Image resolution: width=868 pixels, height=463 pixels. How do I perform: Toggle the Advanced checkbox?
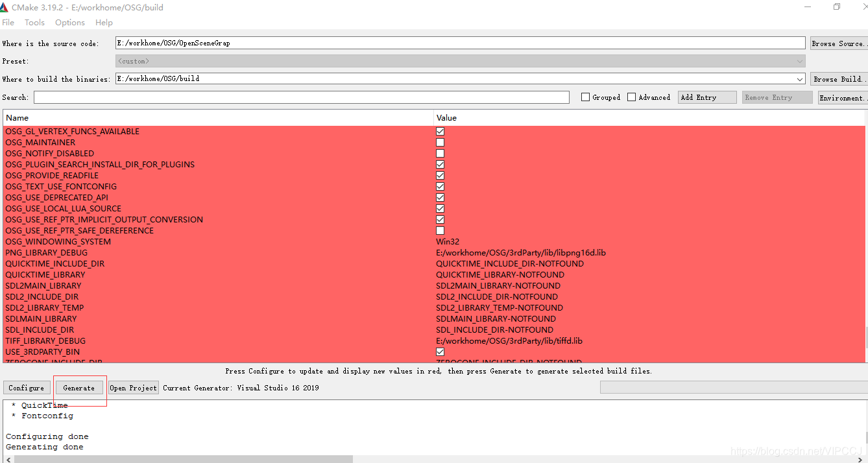633,97
